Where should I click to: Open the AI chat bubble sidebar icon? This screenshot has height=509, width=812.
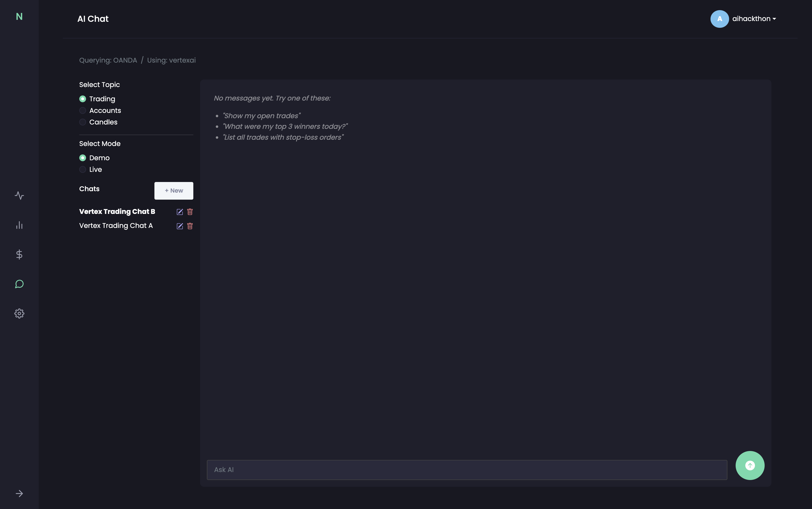coord(19,284)
